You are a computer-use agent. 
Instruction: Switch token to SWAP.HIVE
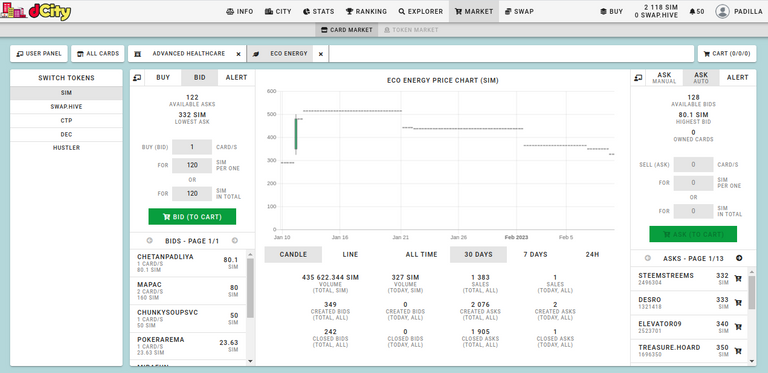(x=66, y=107)
